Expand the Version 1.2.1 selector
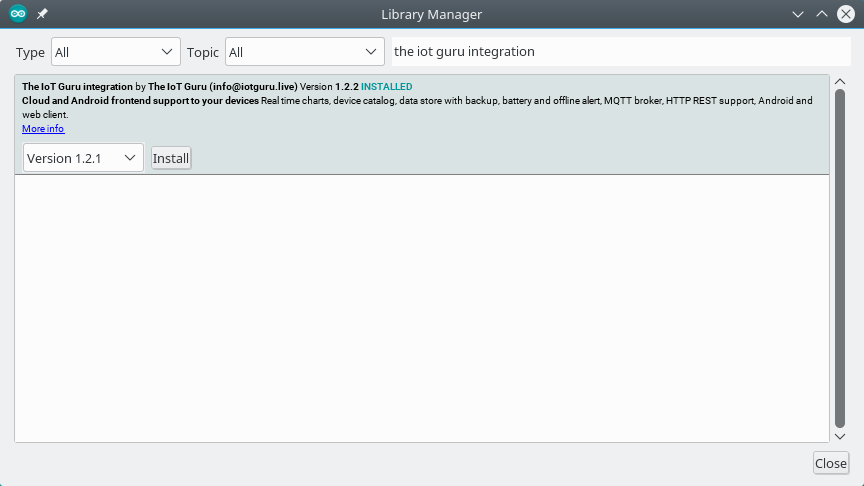 point(83,158)
